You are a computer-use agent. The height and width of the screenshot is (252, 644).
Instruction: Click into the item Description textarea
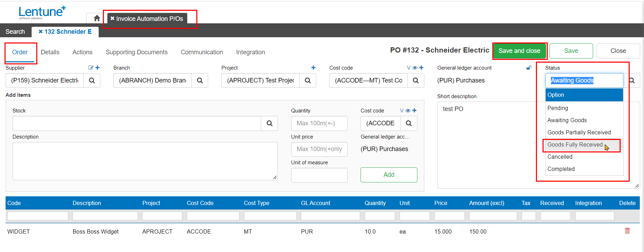(x=145, y=161)
